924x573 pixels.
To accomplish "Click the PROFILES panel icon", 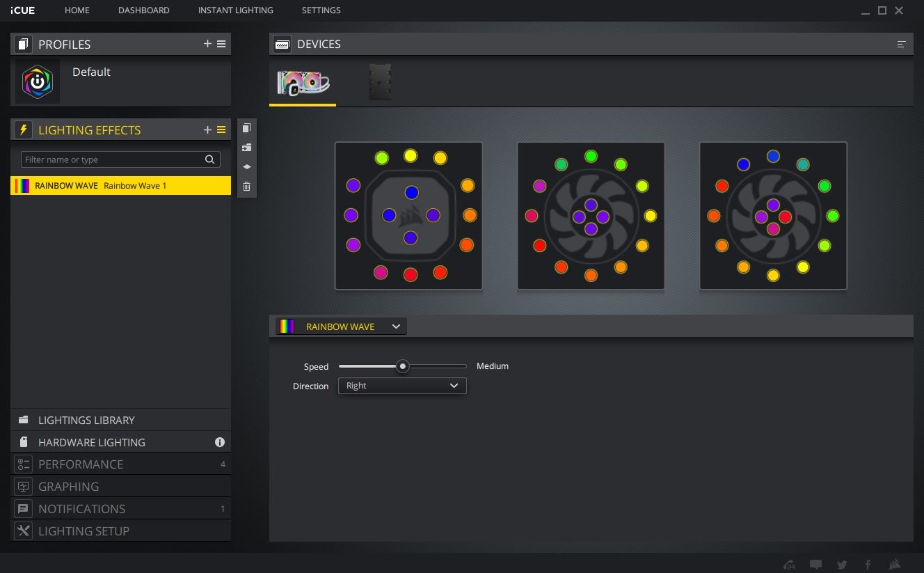I will [23, 44].
